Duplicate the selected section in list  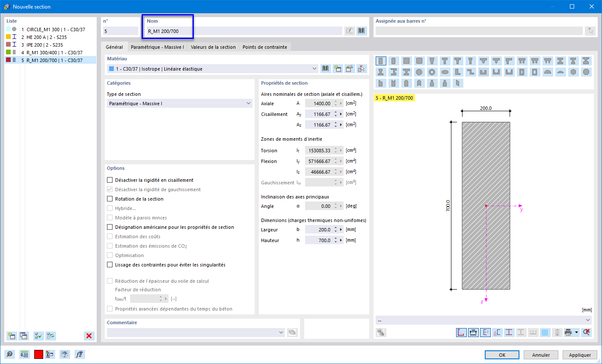(x=24, y=336)
